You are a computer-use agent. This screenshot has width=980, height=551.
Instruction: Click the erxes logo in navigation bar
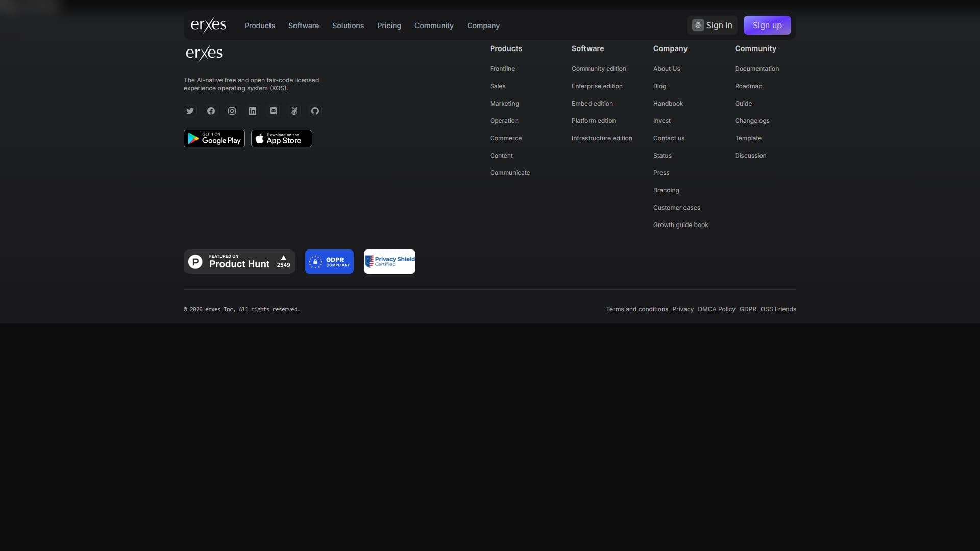click(x=208, y=25)
